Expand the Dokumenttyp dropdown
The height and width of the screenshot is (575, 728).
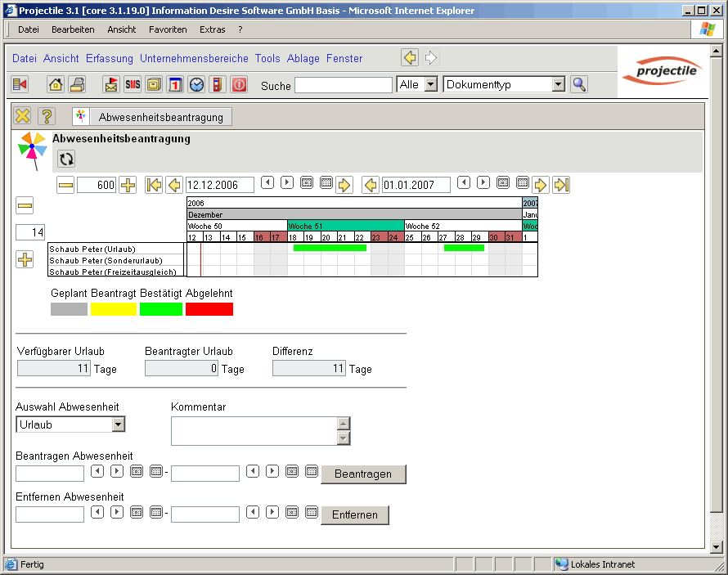tap(559, 84)
